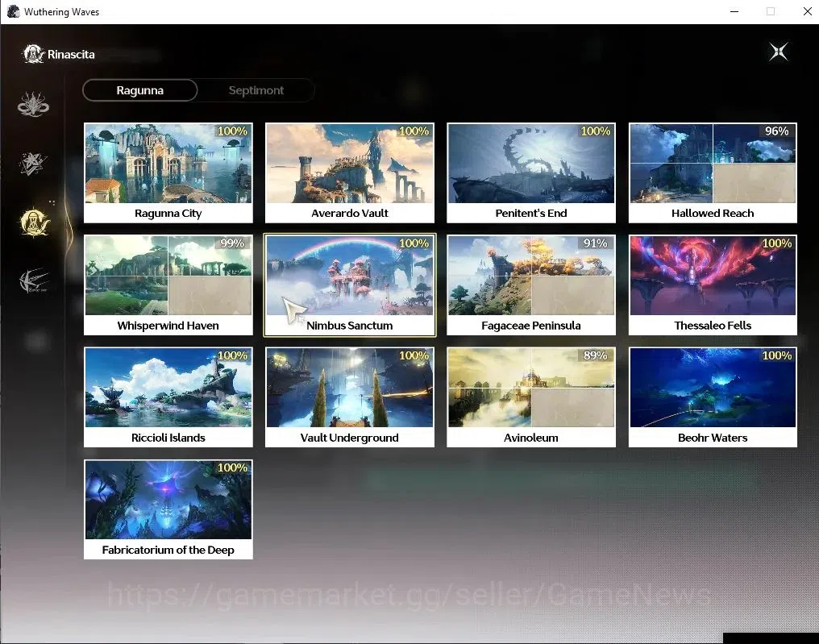Viewport: 819px width, 644px height.
Task: Switch to the Septimont tab
Action: click(256, 90)
